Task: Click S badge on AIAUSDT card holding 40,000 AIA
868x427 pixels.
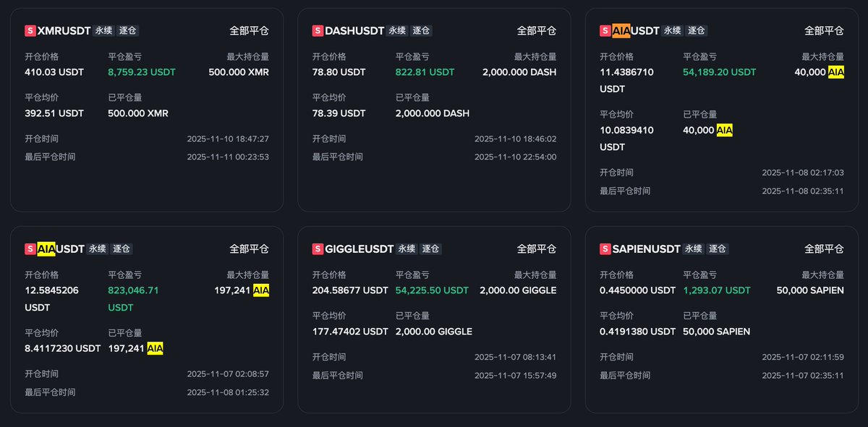Action: 605,31
